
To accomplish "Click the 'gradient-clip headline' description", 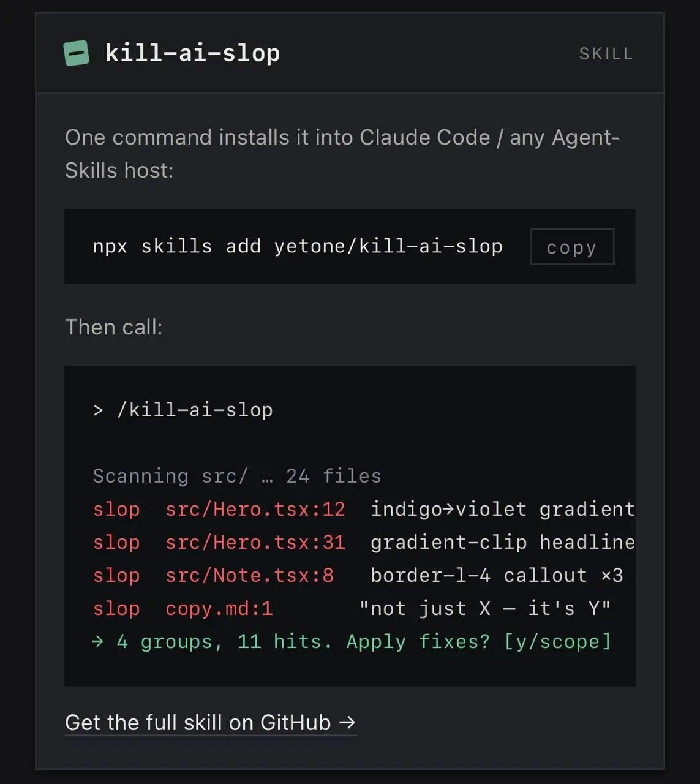I will pos(503,542).
